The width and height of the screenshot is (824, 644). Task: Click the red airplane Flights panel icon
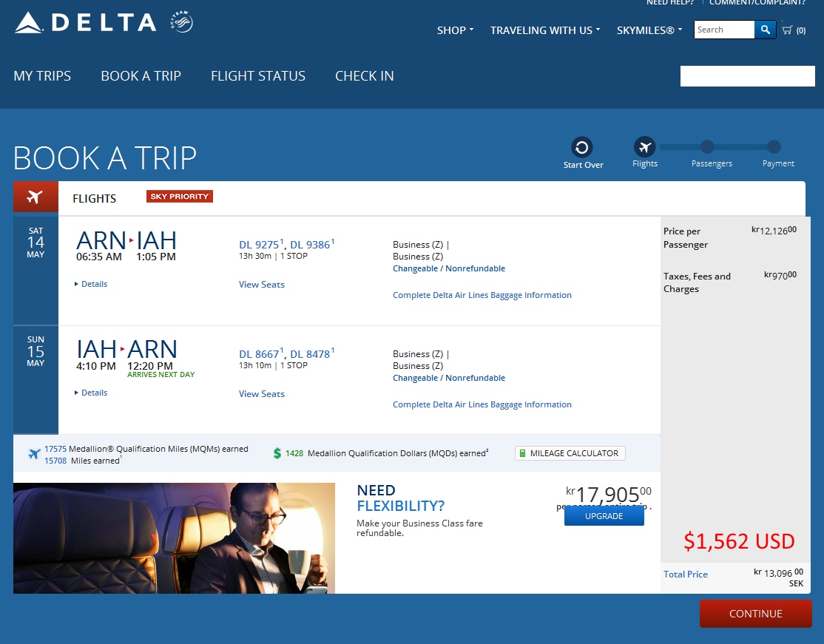pyautogui.click(x=35, y=197)
